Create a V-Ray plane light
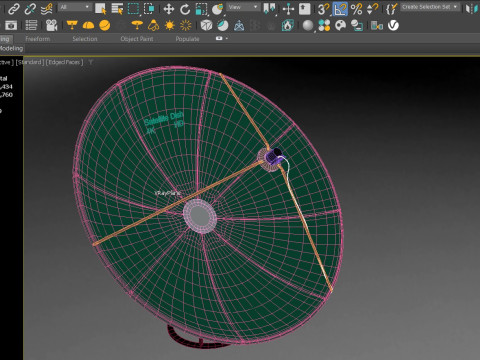Viewport: 480px width, 360px height. (72, 25)
